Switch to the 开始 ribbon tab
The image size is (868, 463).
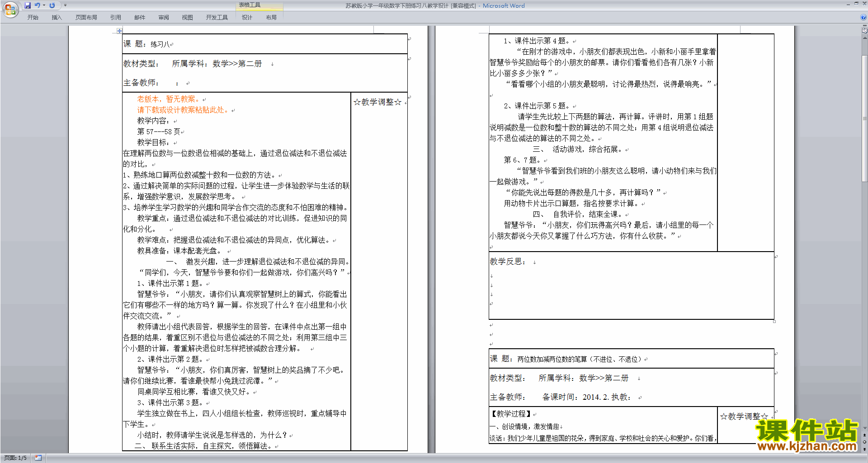33,17
